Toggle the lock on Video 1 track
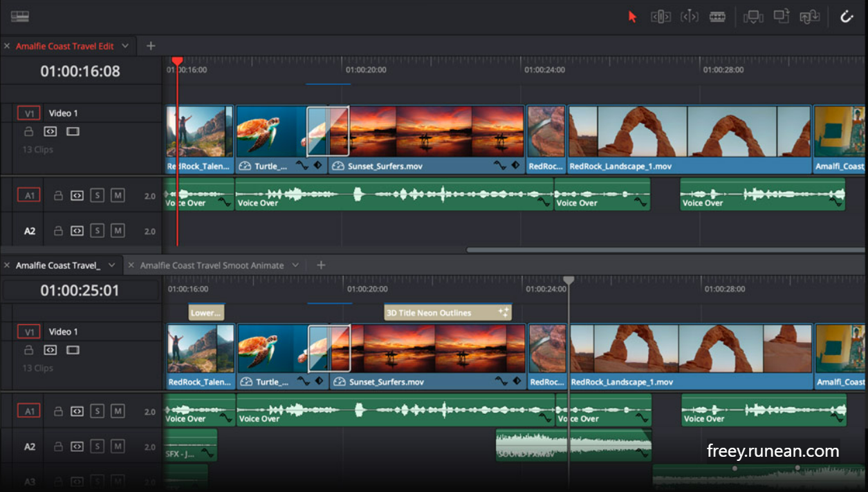This screenshot has width=868, height=492. coord(28,131)
